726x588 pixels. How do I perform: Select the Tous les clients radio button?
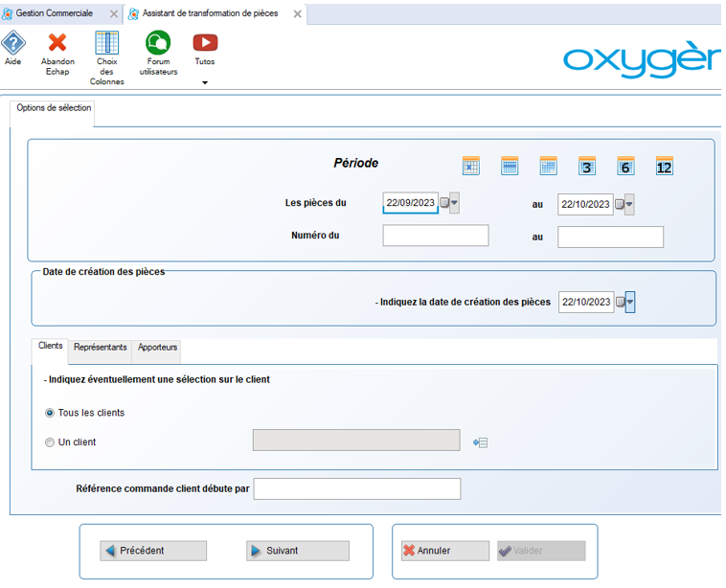pos(50,413)
